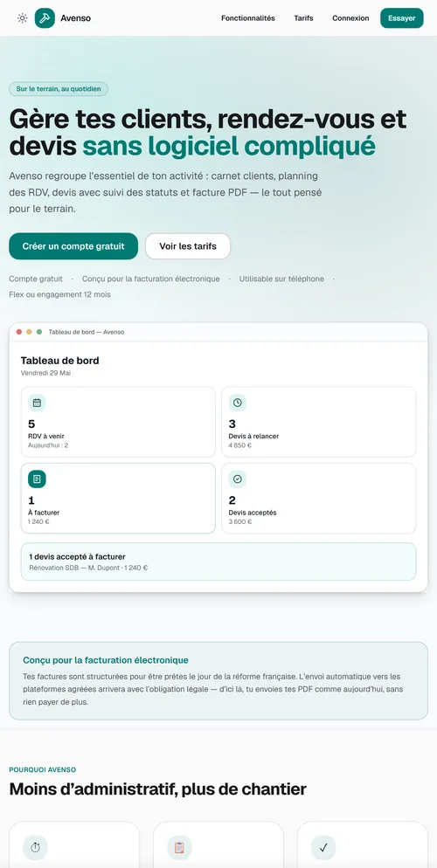Click the 'POURQUOI AVENSO' section label
The image size is (437, 868).
[x=43, y=769]
